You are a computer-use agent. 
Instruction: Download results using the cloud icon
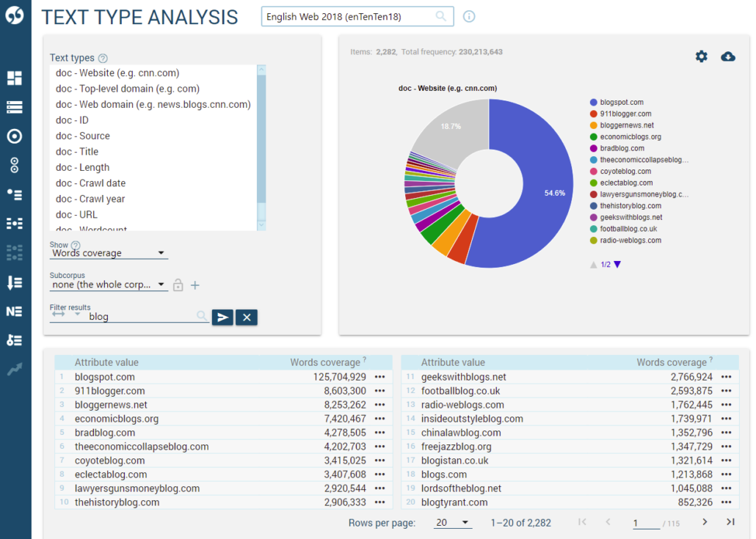[728, 56]
